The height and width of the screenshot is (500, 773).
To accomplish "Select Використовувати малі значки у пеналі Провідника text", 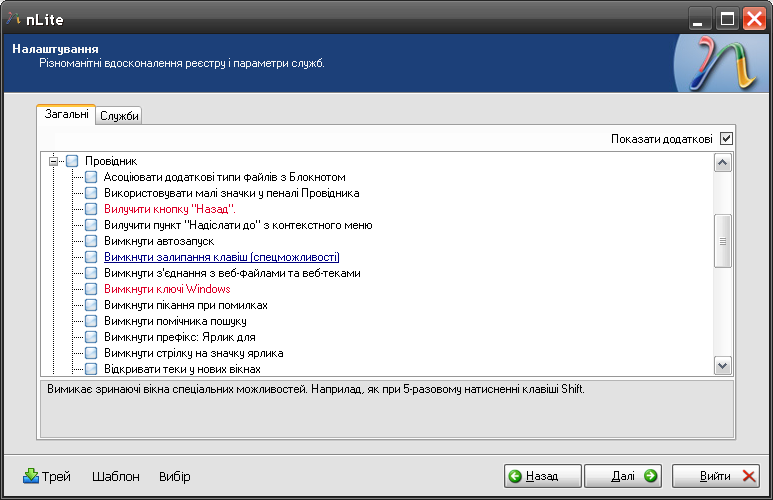I will pos(231,193).
